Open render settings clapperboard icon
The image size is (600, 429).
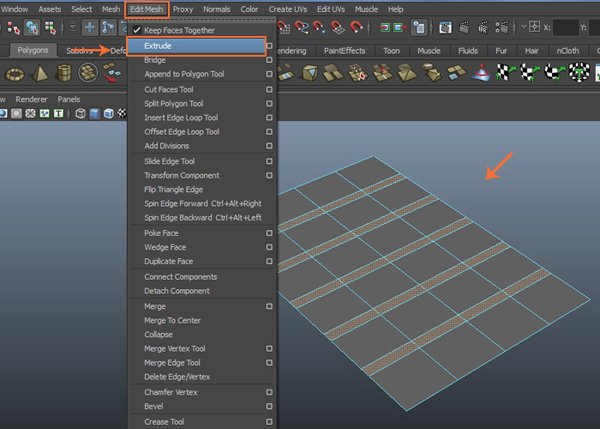(x=502, y=27)
